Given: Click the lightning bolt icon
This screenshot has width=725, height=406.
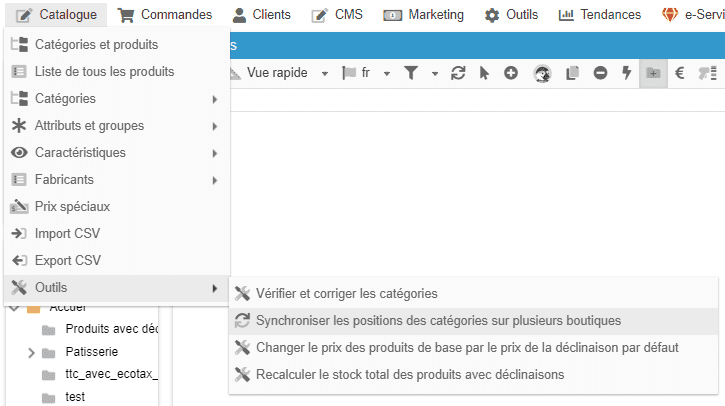Looking at the screenshot, I should point(627,73).
